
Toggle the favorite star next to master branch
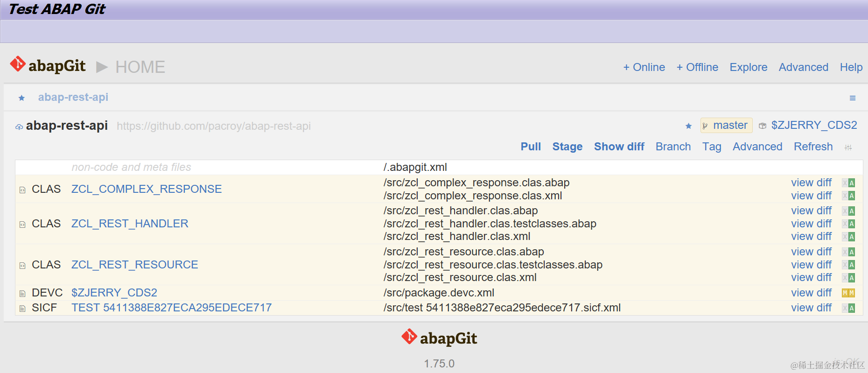point(688,126)
